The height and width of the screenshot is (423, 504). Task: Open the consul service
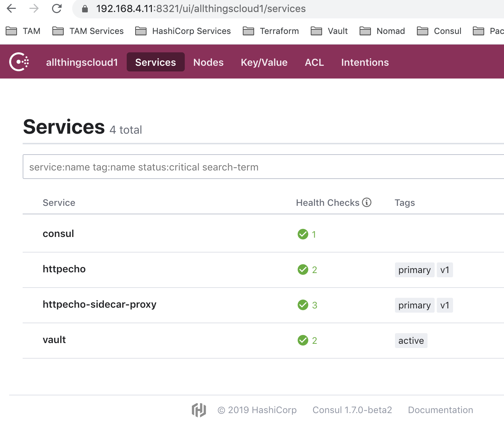tap(58, 234)
